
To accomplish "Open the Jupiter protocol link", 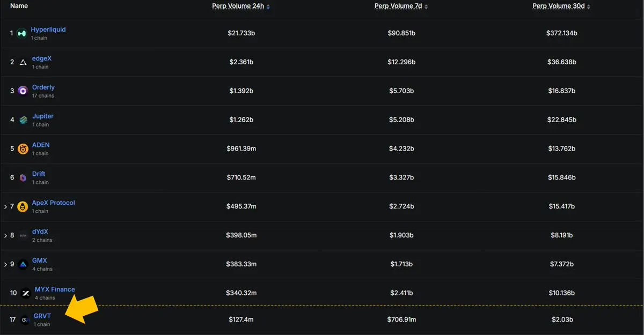I will click(x=43, y=116).
